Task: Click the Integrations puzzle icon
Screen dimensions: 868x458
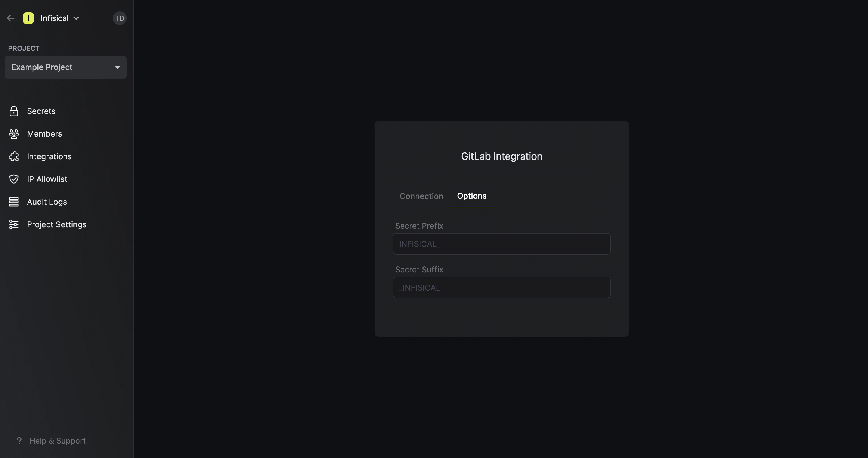Action: (14, 157)
